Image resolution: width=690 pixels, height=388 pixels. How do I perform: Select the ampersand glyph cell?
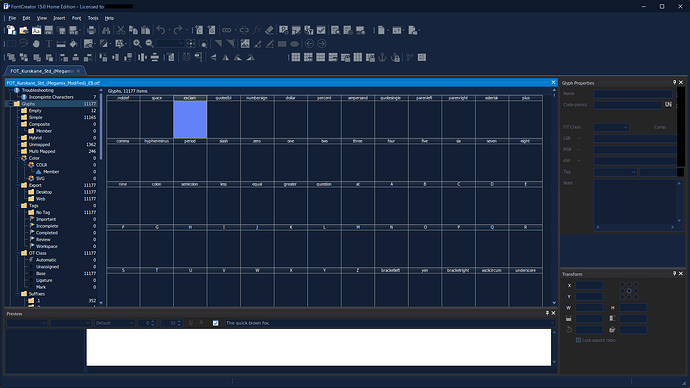point(358,117)
